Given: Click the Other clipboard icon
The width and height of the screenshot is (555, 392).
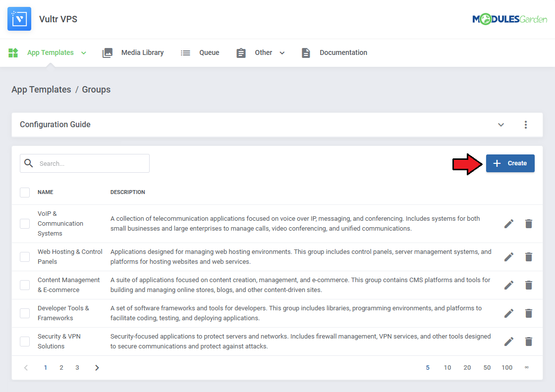Looking at the screenshot, I should 241,52.
